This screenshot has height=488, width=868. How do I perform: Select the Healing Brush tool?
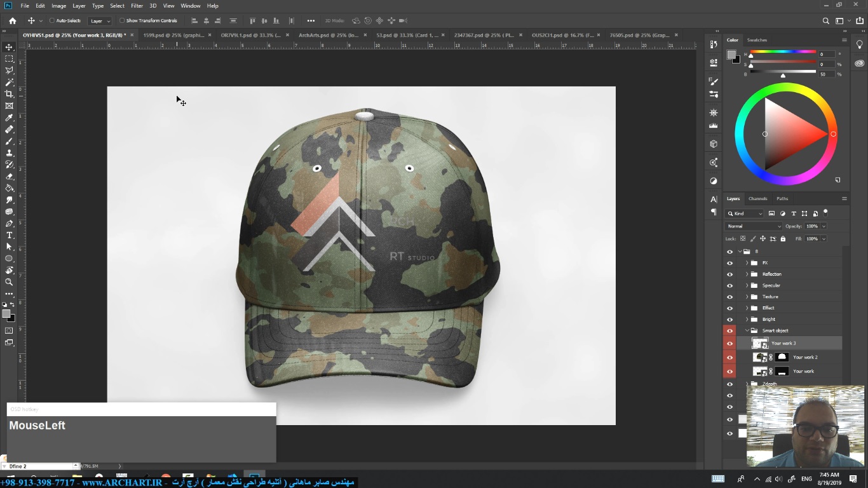coord(9,129)
